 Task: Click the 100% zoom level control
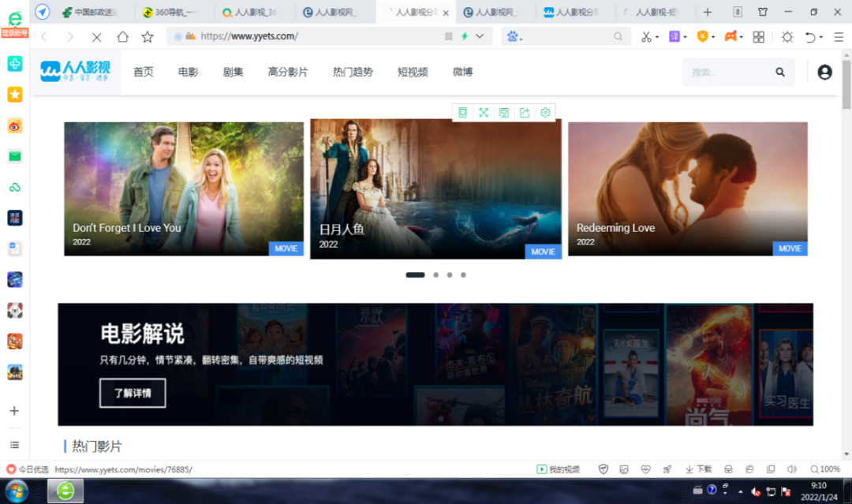(825, 469)
